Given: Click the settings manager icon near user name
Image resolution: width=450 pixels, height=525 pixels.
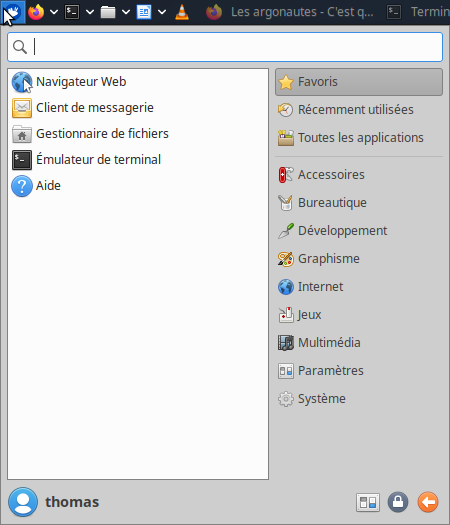Looking at the screenshot, I should (368, 502).
